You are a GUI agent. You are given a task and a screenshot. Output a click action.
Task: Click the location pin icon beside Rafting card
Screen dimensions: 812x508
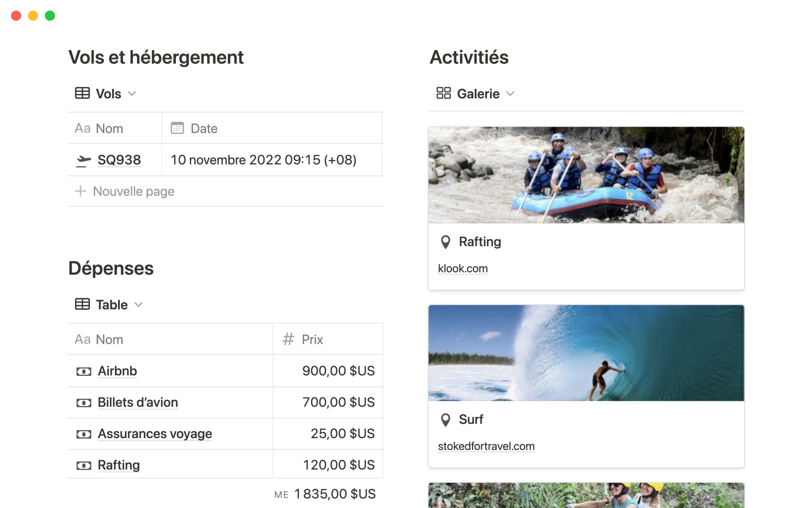[445, 242]
